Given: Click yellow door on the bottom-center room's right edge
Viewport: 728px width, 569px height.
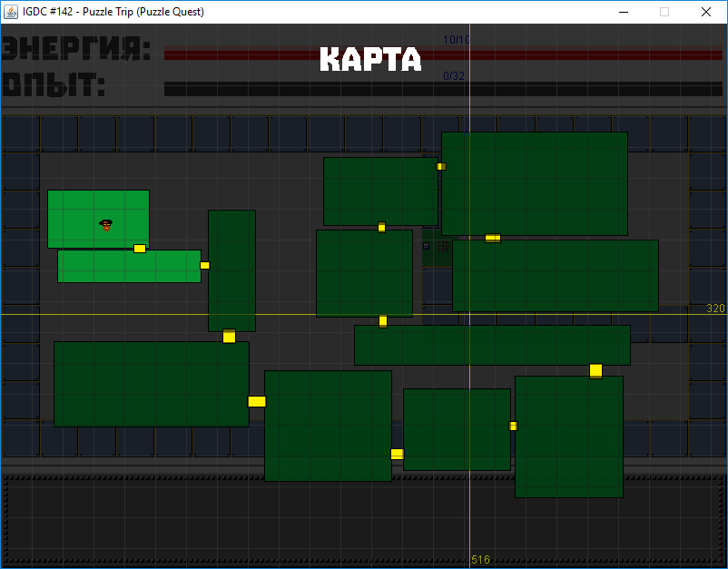Looking at the screenshot, I should point(397,454).
